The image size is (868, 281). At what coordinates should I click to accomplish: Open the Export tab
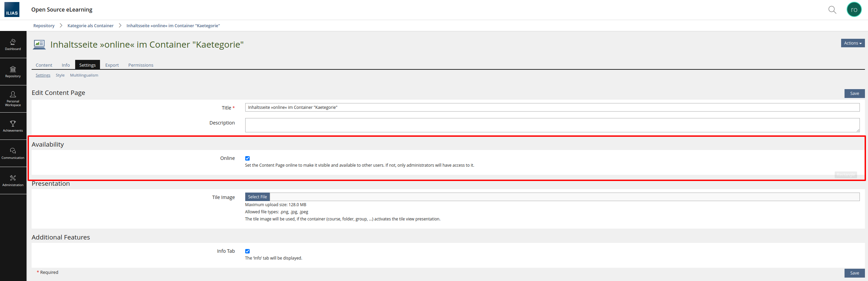click(112, 65)
